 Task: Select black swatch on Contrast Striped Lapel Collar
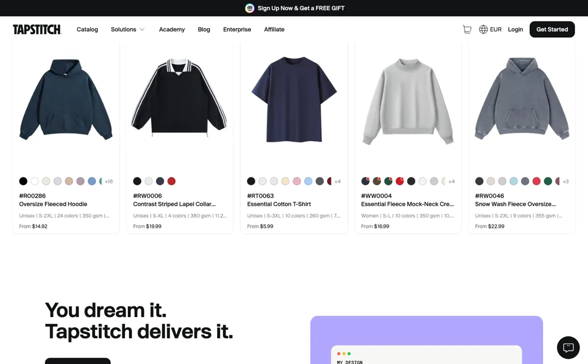coord(137,181)
